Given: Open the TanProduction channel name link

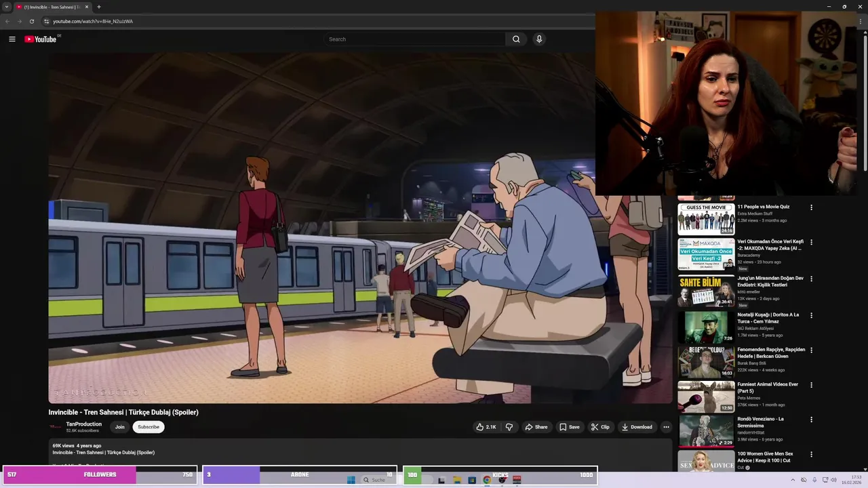Looking at the screenshot, I should 83,424.
